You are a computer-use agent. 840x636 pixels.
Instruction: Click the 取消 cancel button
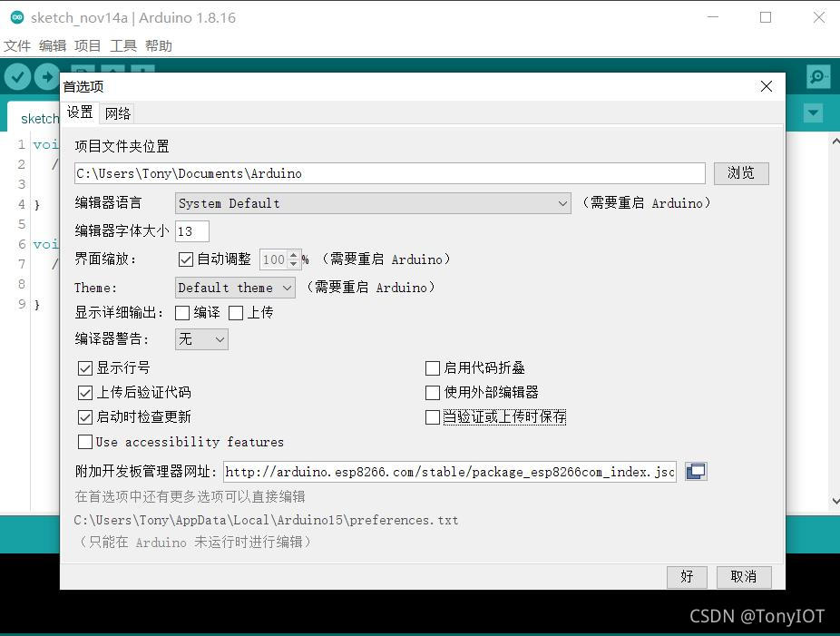coord(744,577)
